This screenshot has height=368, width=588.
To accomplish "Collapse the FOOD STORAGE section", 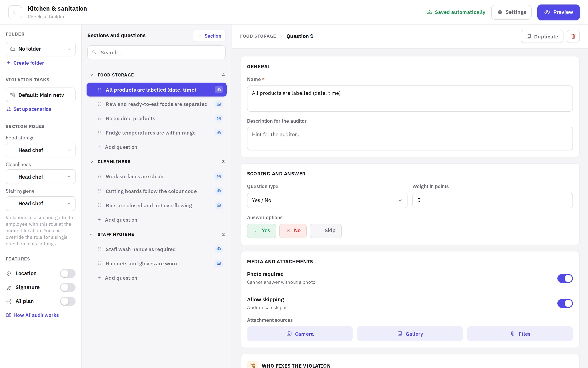I will point(91,75).
